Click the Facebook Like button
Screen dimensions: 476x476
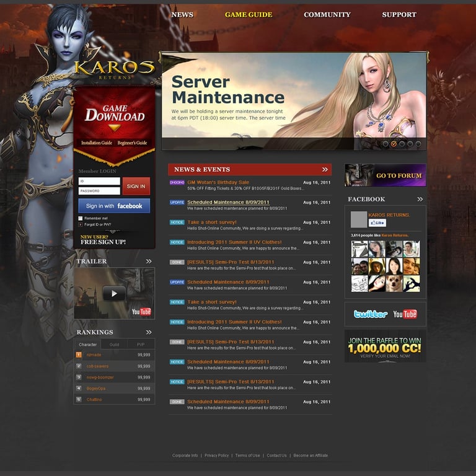(x=377, y=223)
